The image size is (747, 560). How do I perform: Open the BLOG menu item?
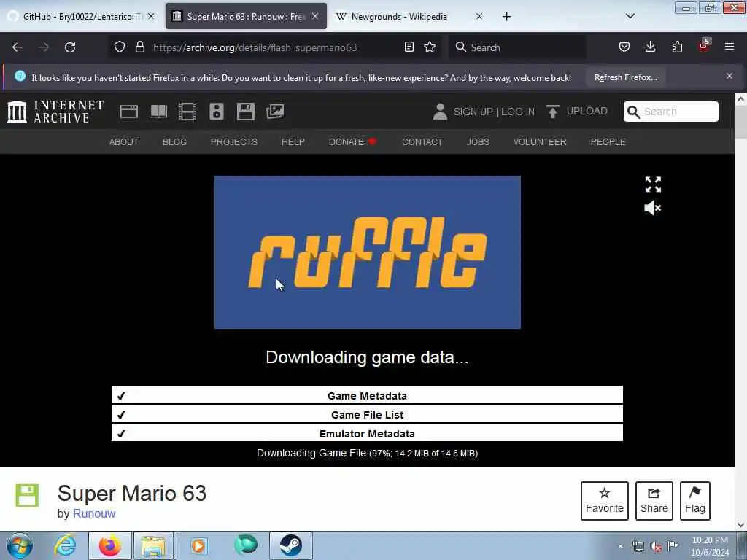174,142
